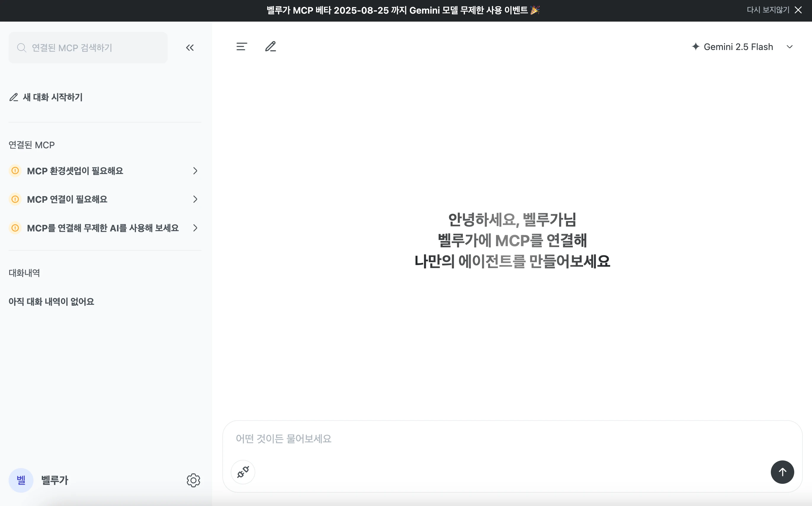Click search magnifier icon in MCP search
The height and width of the screenshot is (506, 812).
pyautogui.click(x=21, y=48)
